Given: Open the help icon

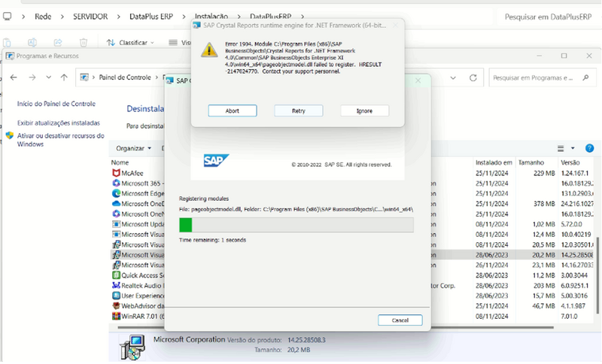Looking at the screenshot, I should tap(589, 148).
